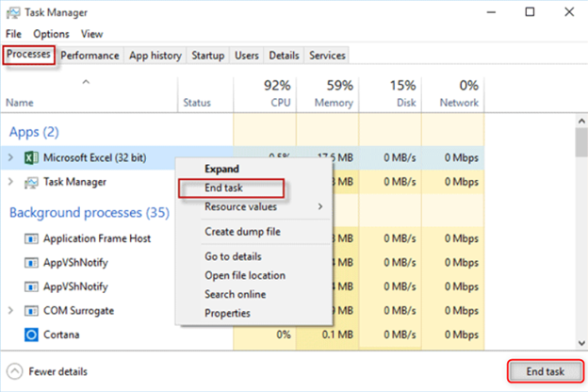Click the Fewer details label
This screenshot has height=392, width=588.
click(x=58, y=372)
